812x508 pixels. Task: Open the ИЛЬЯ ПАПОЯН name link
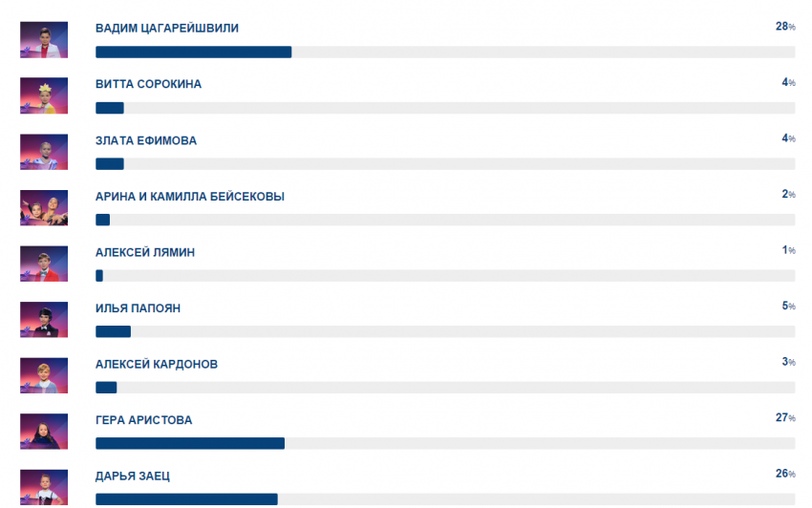(x=138, y=308)
